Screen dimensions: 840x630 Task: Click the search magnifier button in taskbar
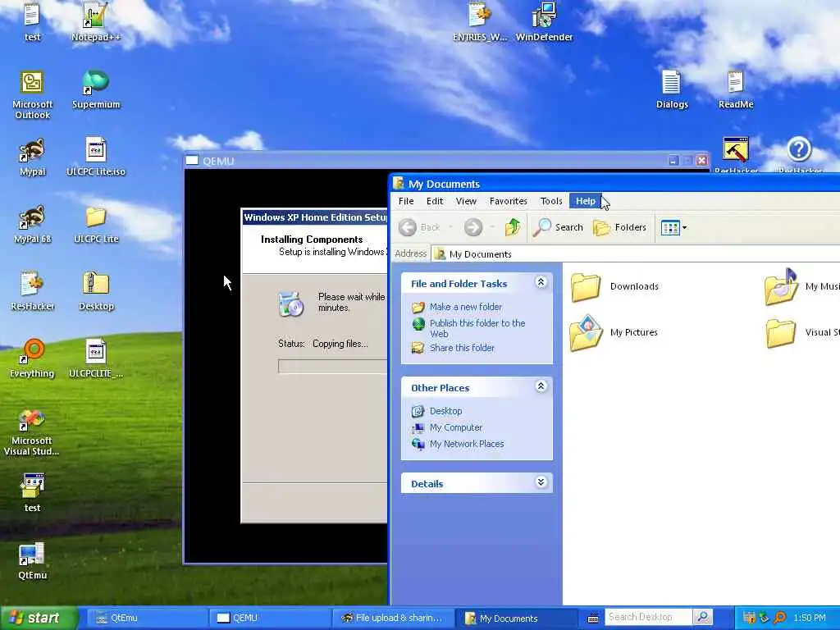[702, 617]
